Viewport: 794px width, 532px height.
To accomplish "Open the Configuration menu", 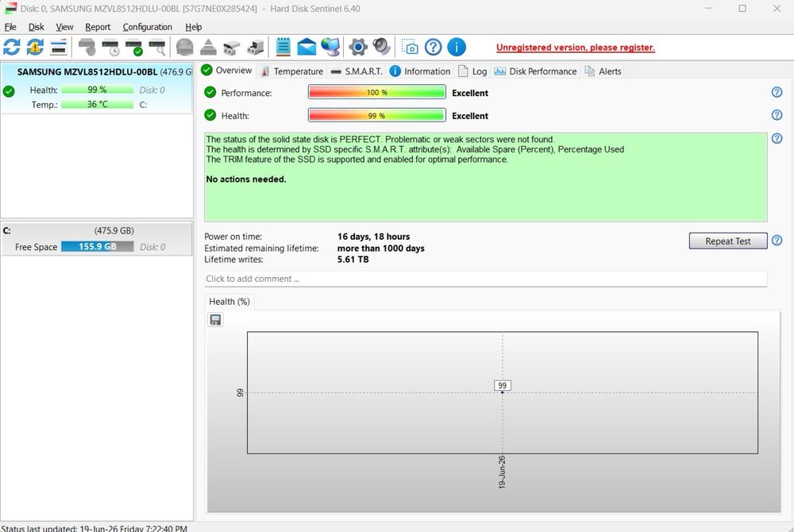I will [148, 27].
